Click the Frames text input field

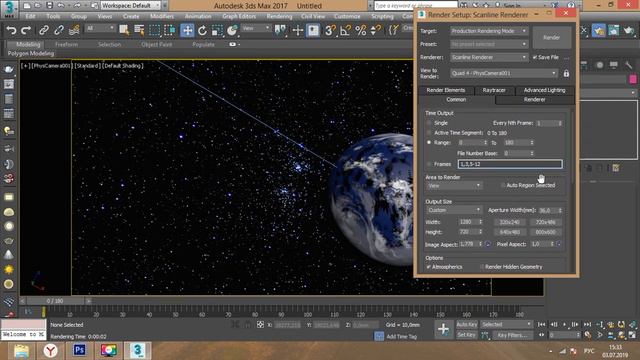(510, 164)
